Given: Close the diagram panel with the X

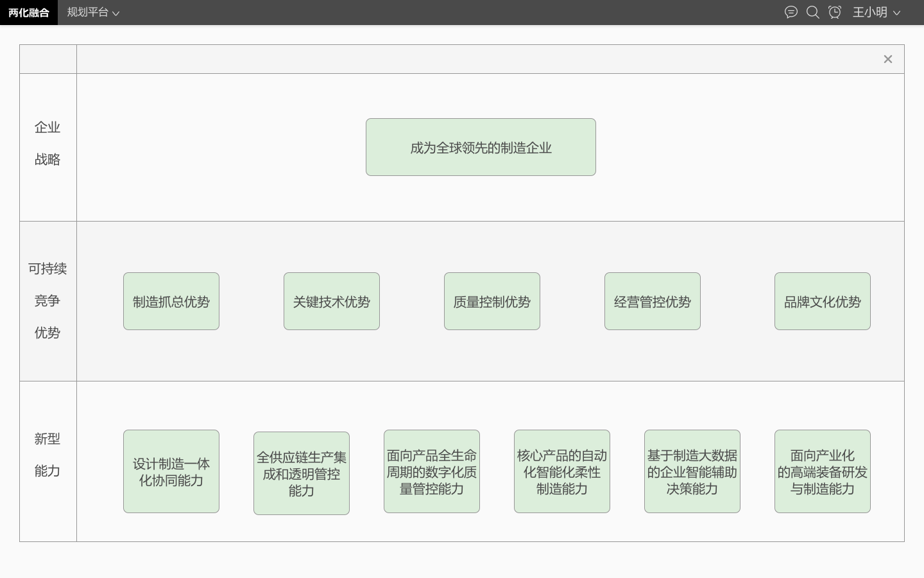Looking at the screenshot, I should point(888,58).
